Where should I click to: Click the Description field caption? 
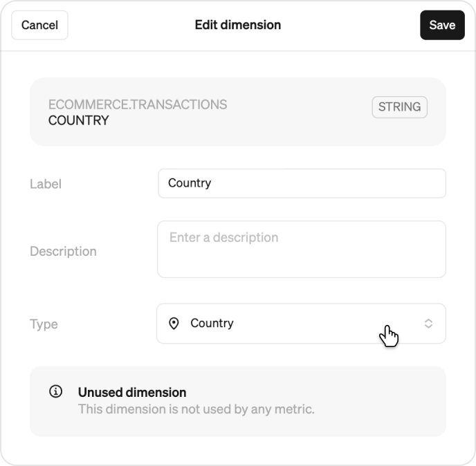point(63,251)
